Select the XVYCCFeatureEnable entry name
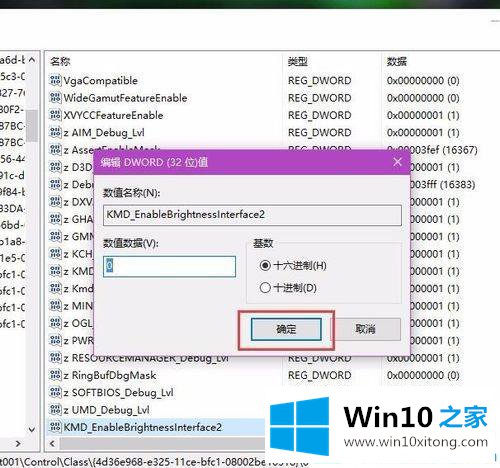 click(113, 115)
